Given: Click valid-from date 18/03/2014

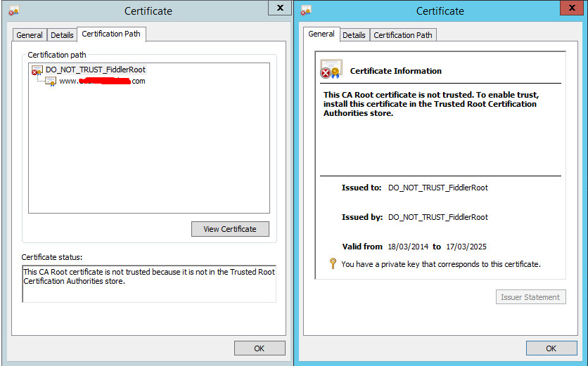Looking at the screenshot, I should 408,247.
